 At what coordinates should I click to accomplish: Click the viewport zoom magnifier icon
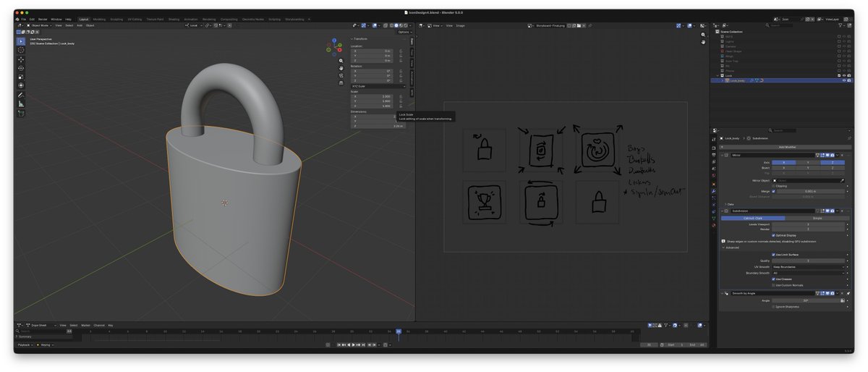[341, 61]
